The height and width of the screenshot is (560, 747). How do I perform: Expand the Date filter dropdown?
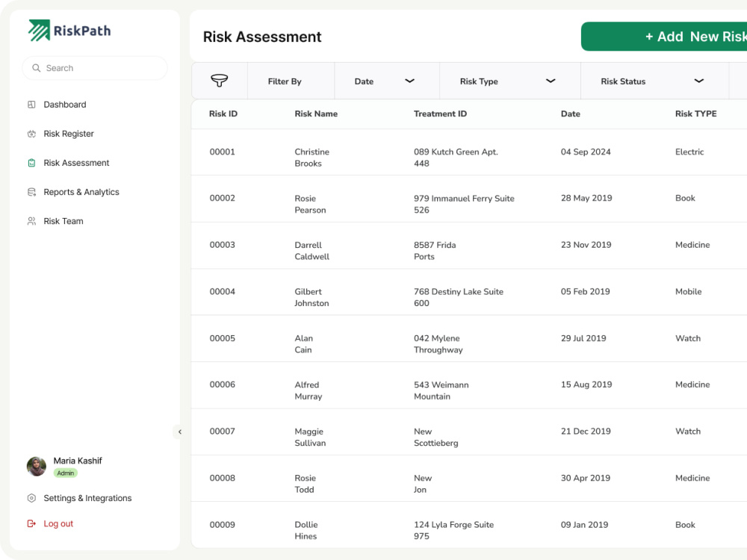point(387,81)
